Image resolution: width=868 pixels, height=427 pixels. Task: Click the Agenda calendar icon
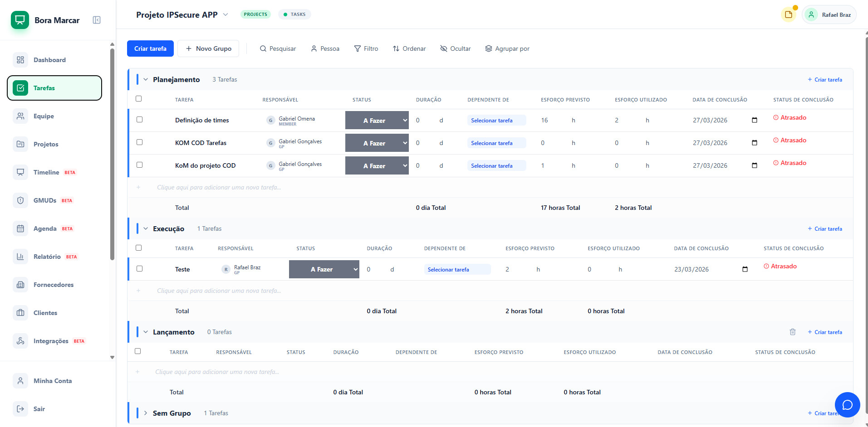click(x=20, y=228)
